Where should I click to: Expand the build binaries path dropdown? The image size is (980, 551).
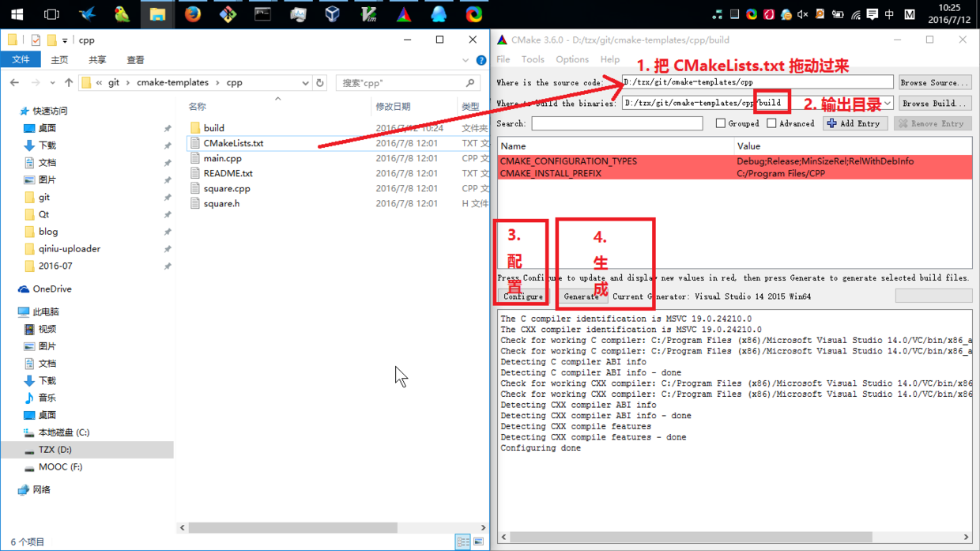[x=888, y=104]
